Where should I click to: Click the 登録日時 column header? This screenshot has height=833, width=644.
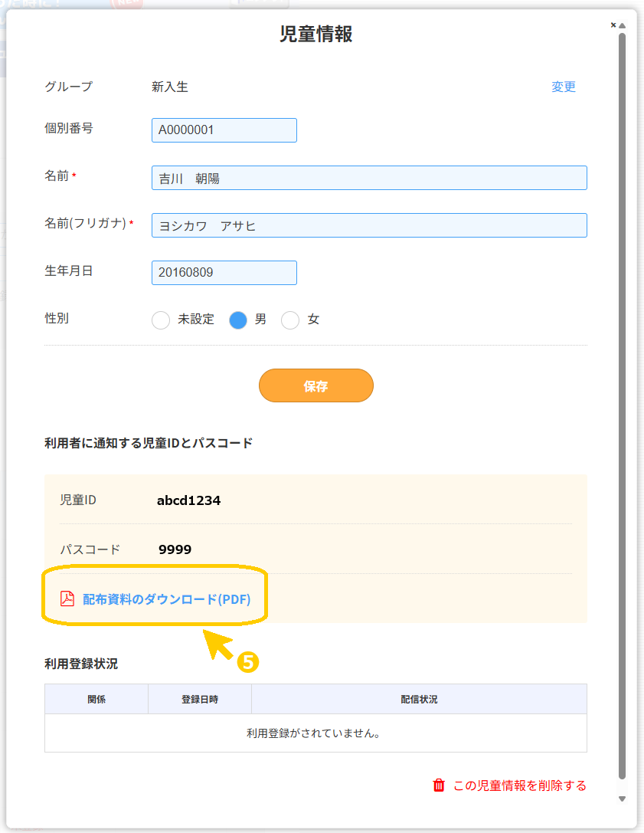[x=200, y=699]
